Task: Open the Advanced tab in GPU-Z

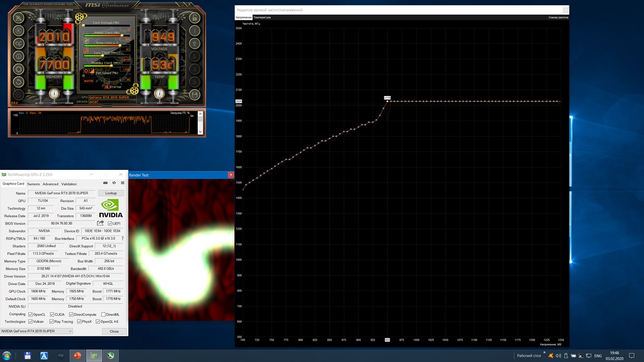Action: coord(50,184)
